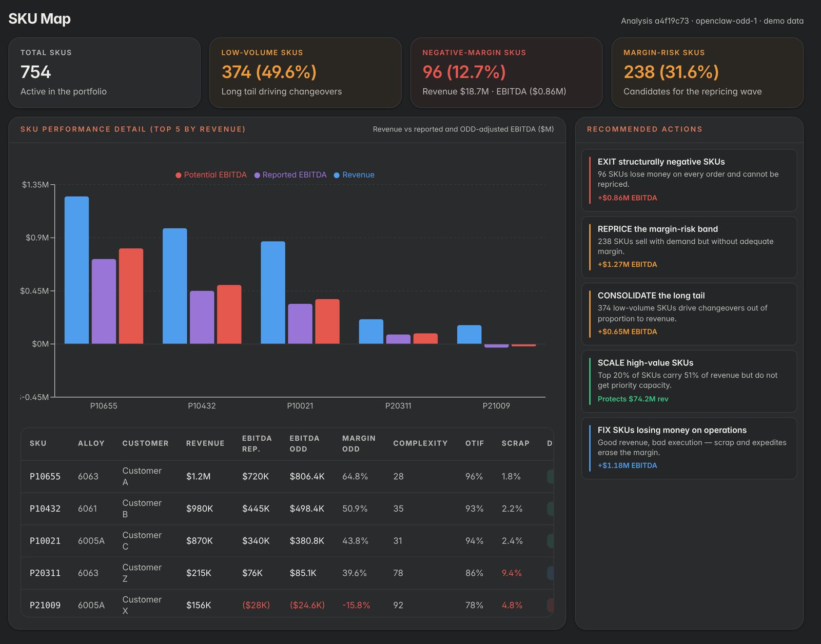821x644 pixels.
Task: Sort by EBITDA ODD column header
Action: pyautogui.click(x=304, y=443)
